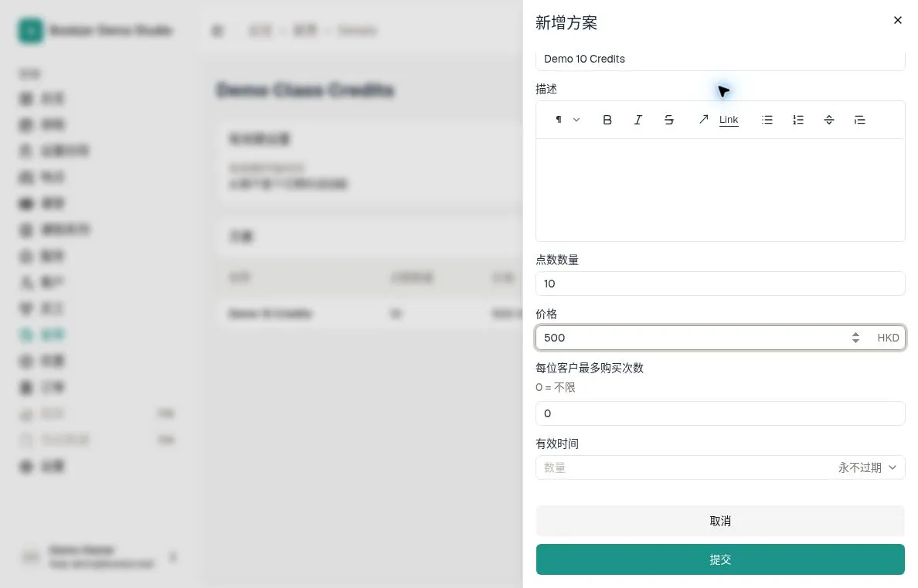Toggle italic formatting in description editor
Image resolution: width=918 pixels, height=588 pixels.
pos(638,120)
